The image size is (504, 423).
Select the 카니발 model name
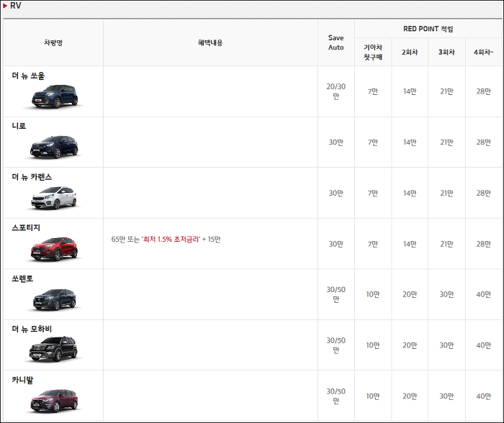22,380
